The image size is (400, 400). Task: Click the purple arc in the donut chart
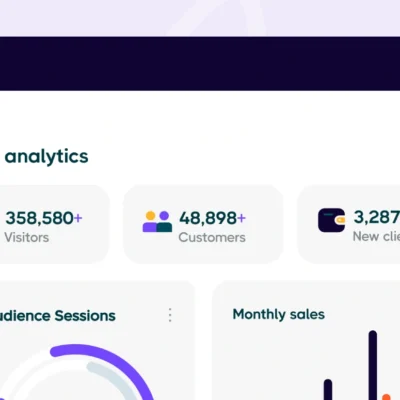click(110, 358)
